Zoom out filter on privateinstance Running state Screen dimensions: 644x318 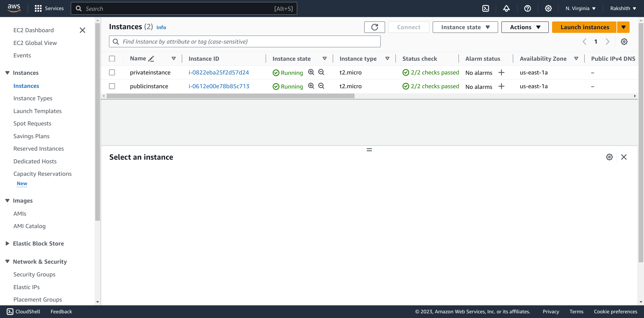(x=321, y=72)
